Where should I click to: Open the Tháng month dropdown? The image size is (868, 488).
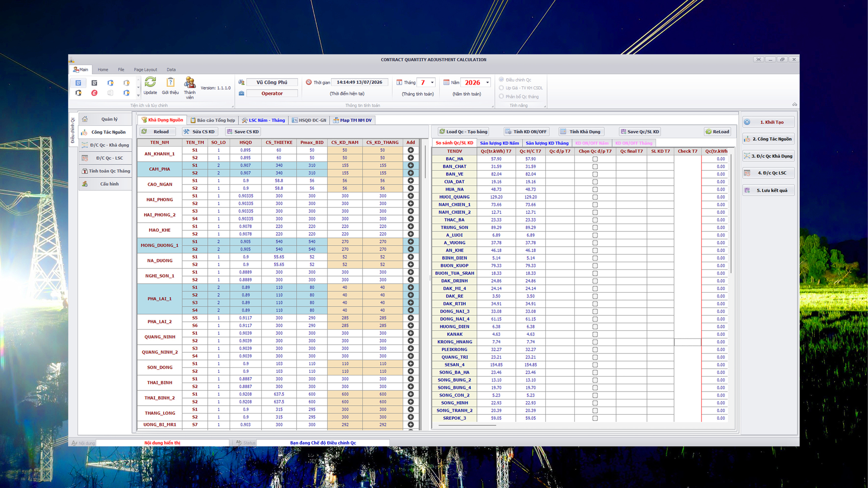tap(432, 82)
